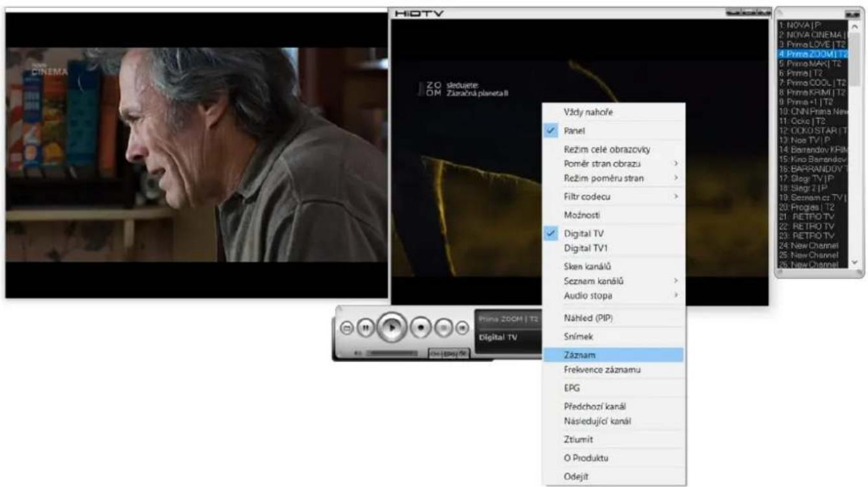
Task: Select channel '5: Prima MAX | T2'
Action: click(814, 64)
